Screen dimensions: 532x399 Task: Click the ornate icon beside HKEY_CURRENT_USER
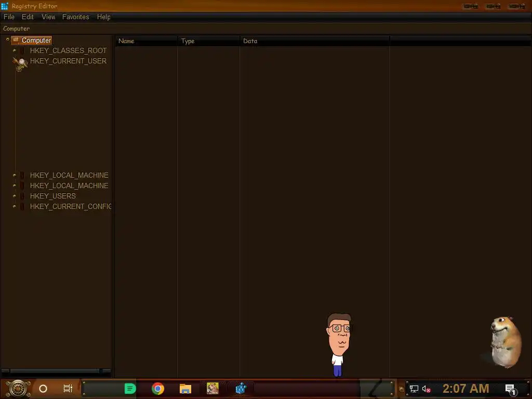tap(20, 63)
